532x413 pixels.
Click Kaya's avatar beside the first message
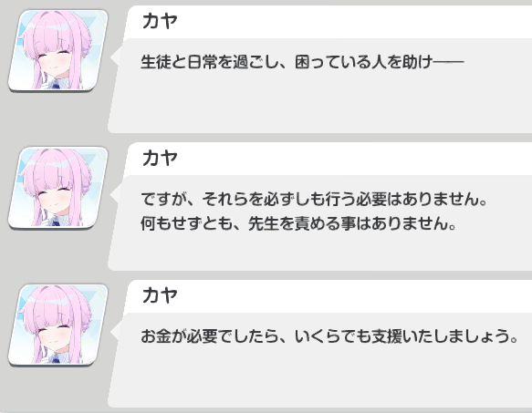coord(58,50)
